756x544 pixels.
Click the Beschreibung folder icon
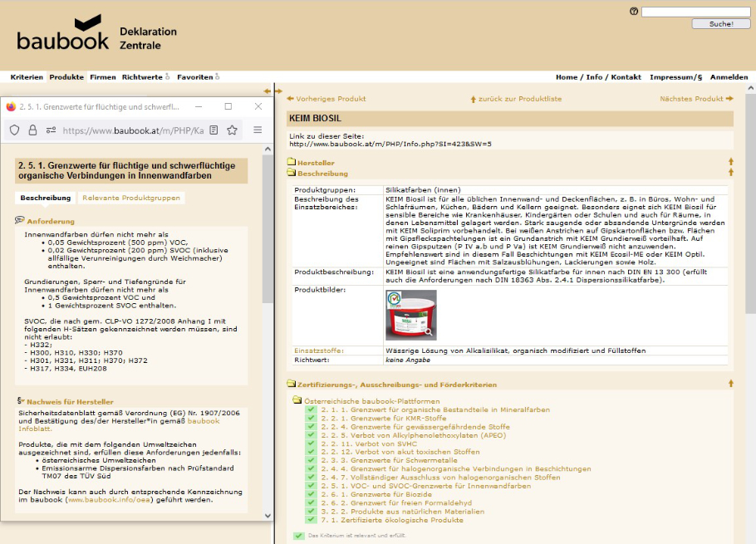292,173
